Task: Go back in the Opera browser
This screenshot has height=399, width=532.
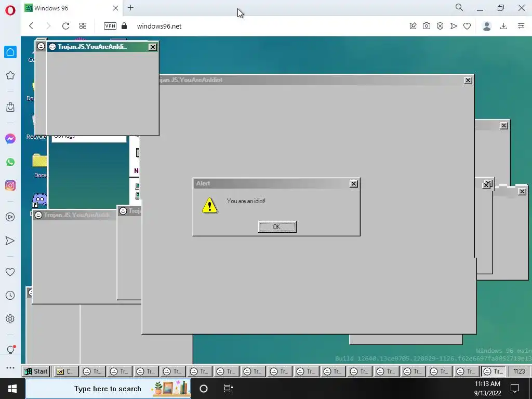Action: click(31, 26)
